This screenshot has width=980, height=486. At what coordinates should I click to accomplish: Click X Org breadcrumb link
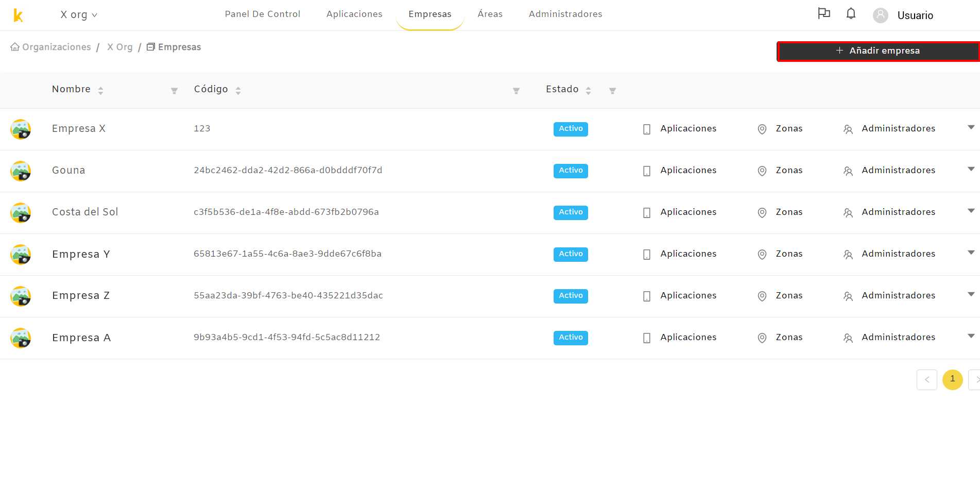120,47
